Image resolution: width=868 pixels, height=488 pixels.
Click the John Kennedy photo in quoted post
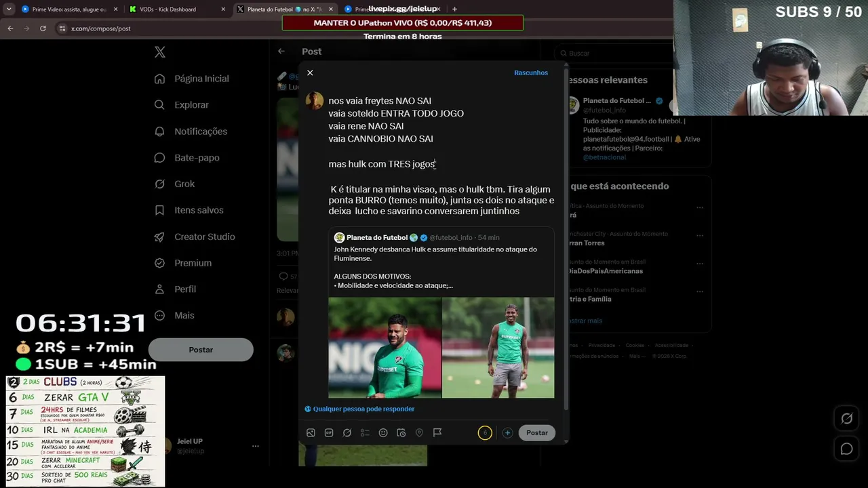[x=498, y=348]
